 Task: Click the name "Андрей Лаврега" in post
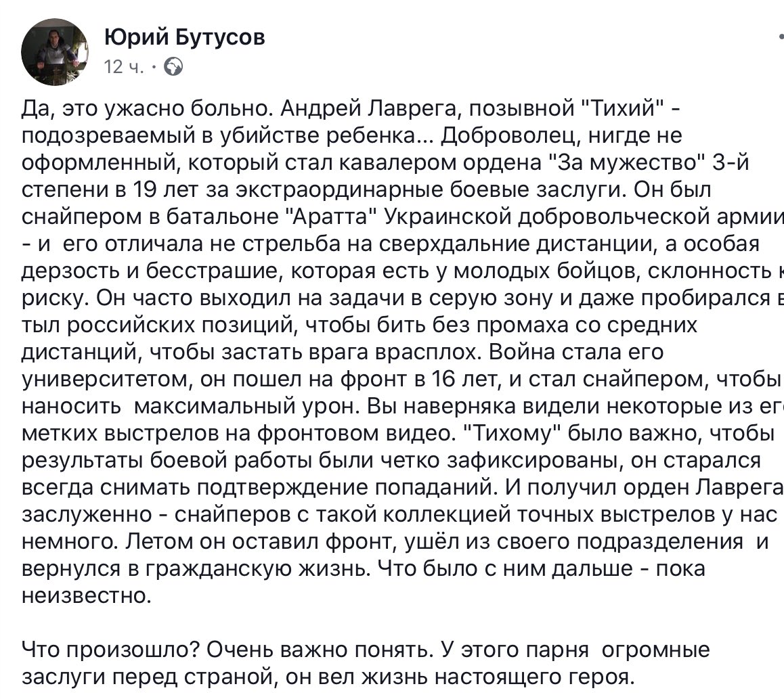[364, 108]
